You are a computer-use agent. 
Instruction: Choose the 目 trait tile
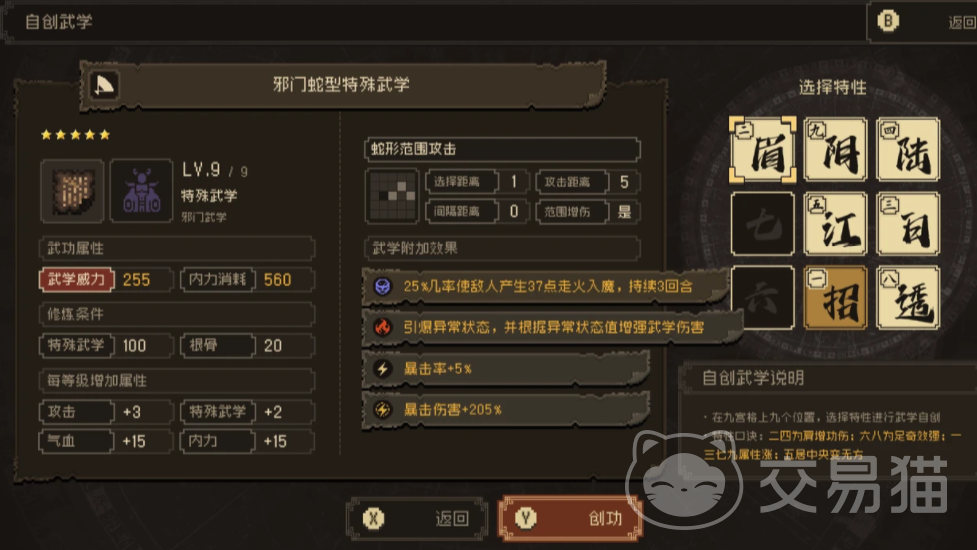(908, 224)
